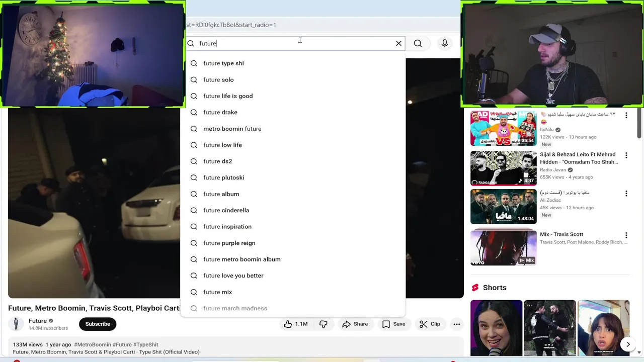644x362 pixels.
Task: Open Mix - Travis Scott thumbnail
Action: click(503, 247)
